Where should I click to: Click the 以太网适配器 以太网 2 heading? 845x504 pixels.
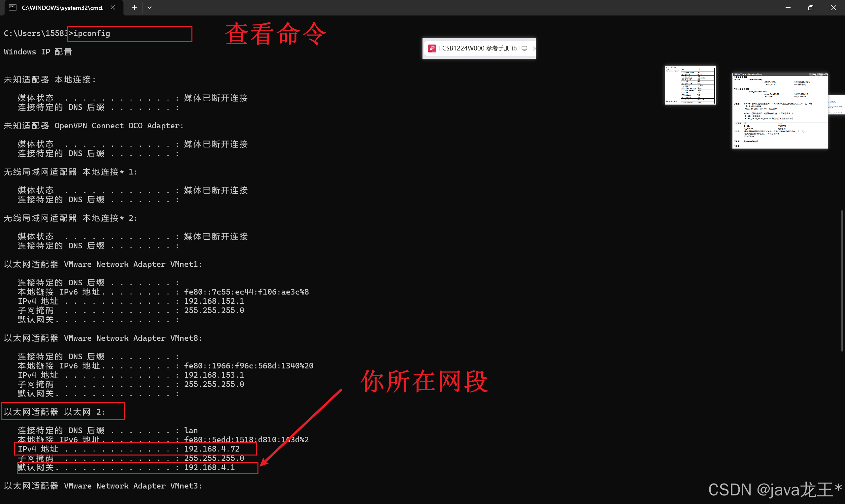pyautogui.click(x=63, y=411)
